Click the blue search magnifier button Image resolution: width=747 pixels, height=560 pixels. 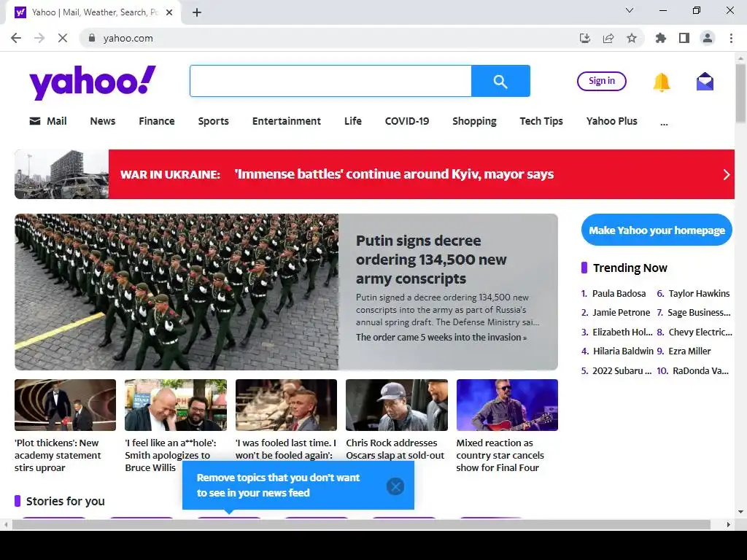click(x=500, y=81)
